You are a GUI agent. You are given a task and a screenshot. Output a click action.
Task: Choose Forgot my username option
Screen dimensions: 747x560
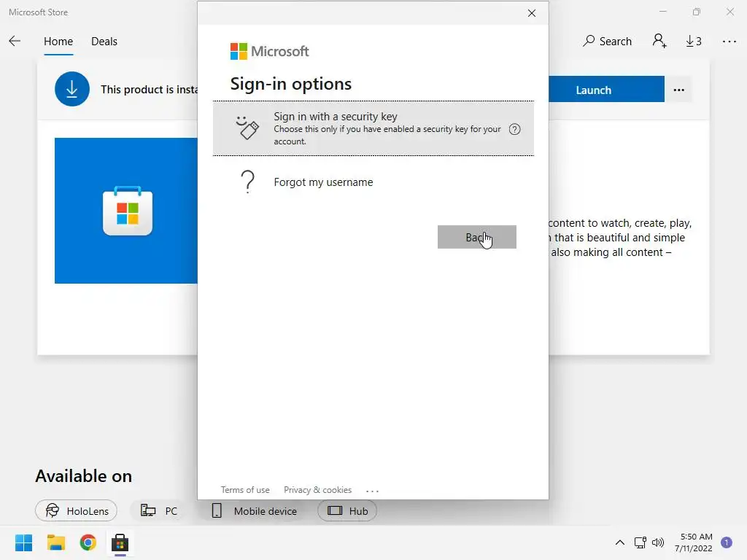[x=373, y=182]
